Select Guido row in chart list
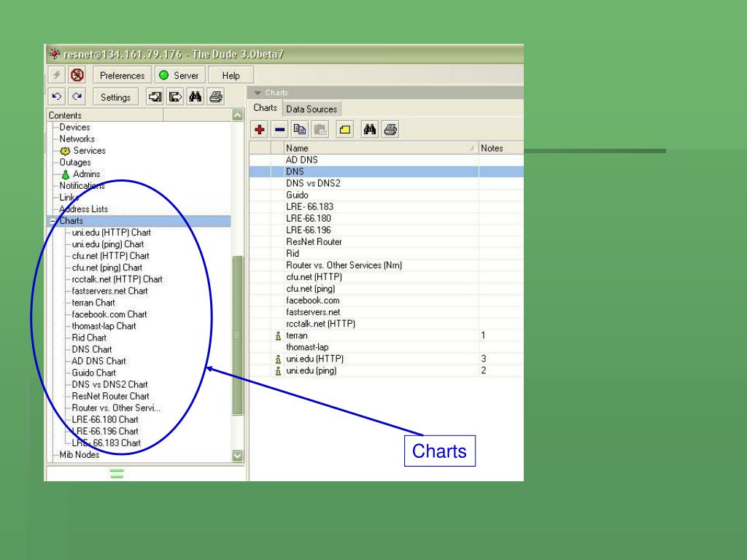This screenshot has width=747, height=560. point(387,195)
